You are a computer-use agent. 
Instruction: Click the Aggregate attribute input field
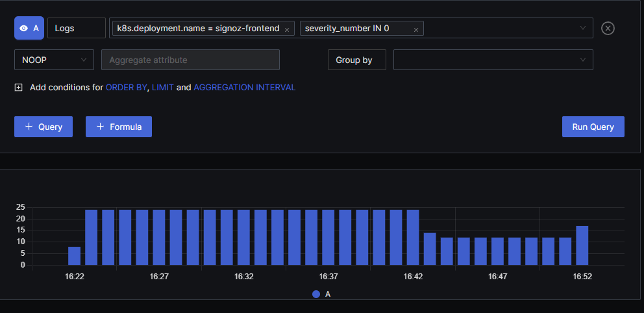[191, 60]
